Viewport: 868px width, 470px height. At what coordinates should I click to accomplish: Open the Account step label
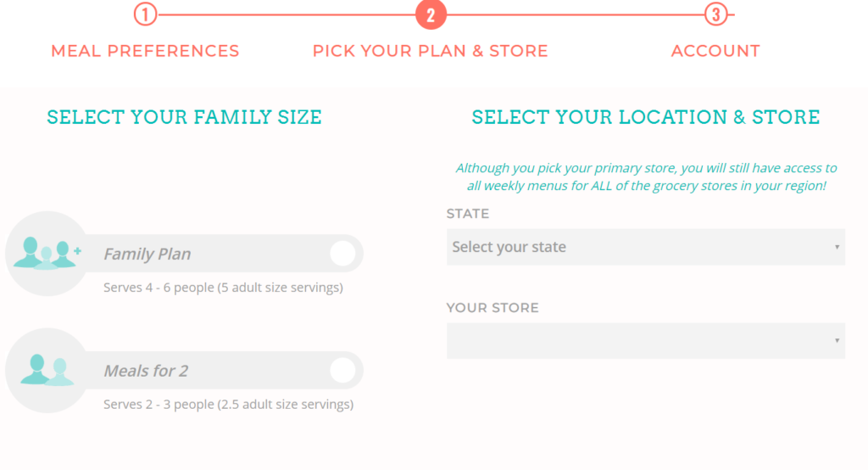[715, 51]
